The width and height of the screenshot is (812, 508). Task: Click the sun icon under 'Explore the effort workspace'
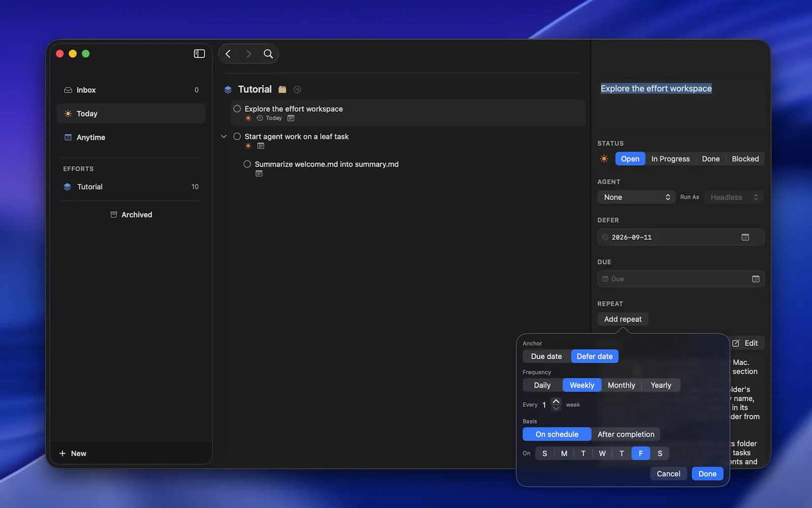click(248, 118)
